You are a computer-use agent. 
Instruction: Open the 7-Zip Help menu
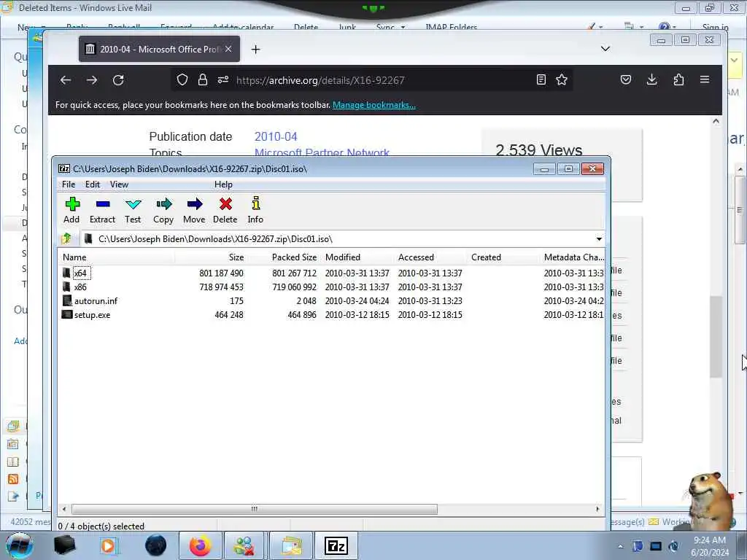coord(223,184)
